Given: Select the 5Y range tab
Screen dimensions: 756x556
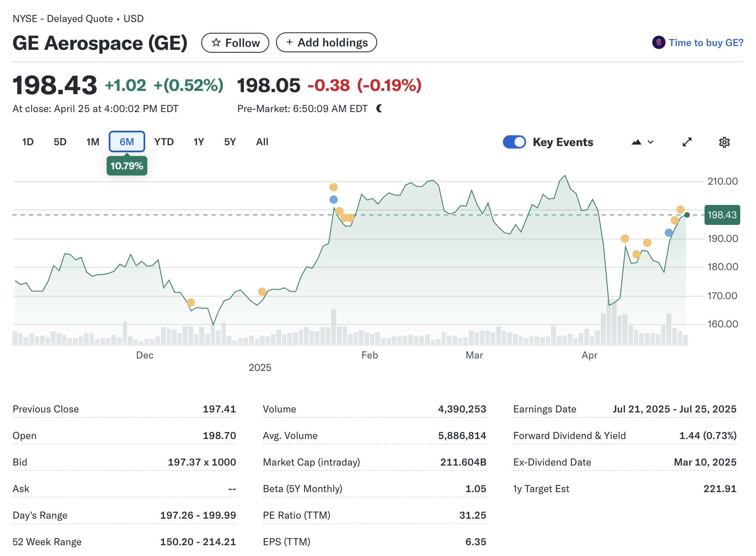Looking at the screenshot, I should pos(230,142).
